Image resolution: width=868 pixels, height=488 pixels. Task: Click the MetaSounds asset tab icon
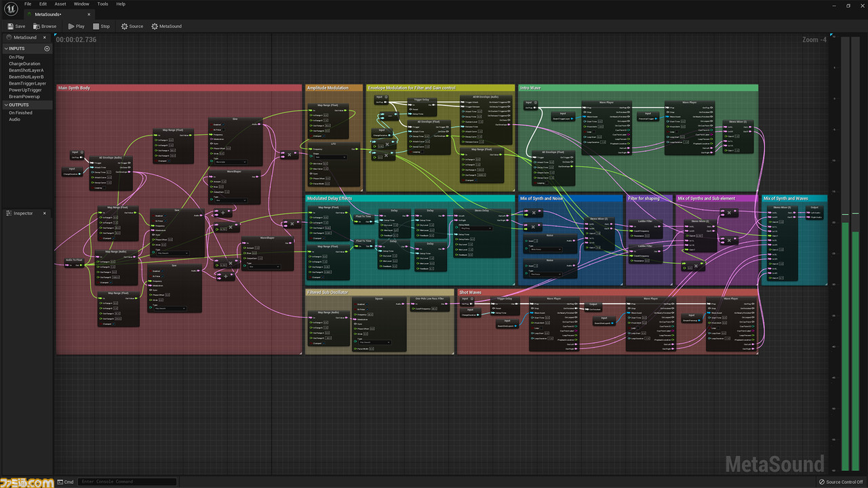click(28, 13)
